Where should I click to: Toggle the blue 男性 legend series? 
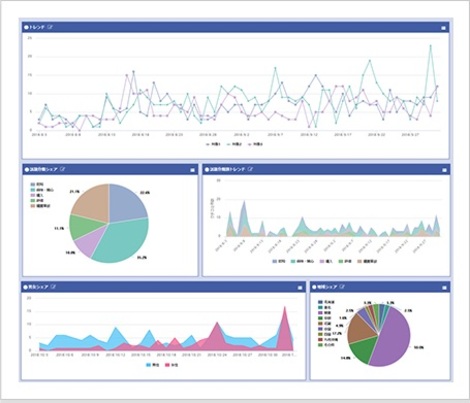(152, 365)
